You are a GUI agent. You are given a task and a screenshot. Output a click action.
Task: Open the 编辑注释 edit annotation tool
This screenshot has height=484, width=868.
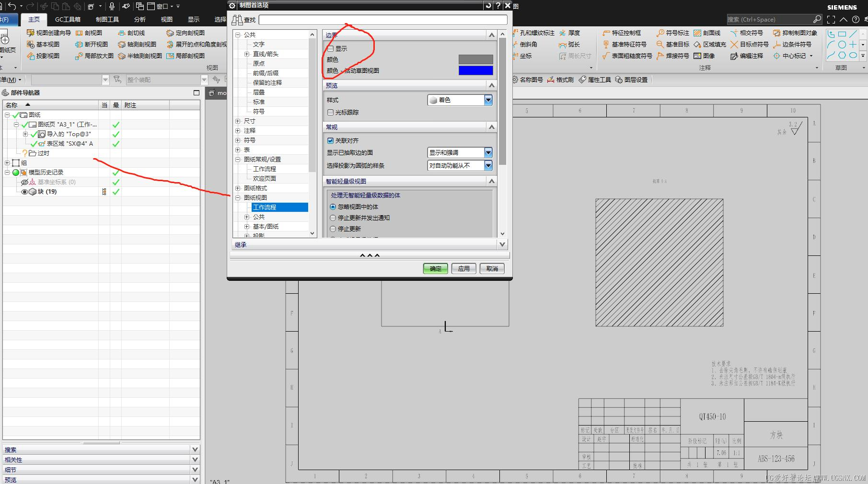pos(747,56)
